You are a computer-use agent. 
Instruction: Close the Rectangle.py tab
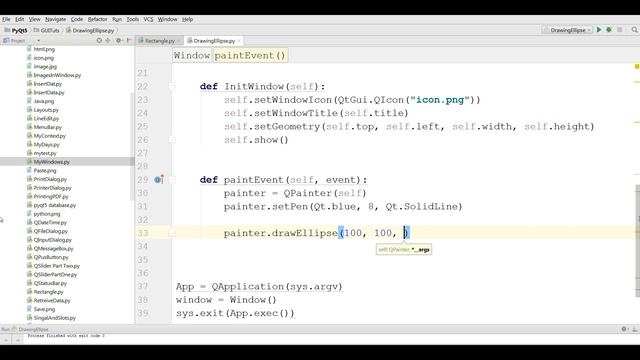[178, 41]
